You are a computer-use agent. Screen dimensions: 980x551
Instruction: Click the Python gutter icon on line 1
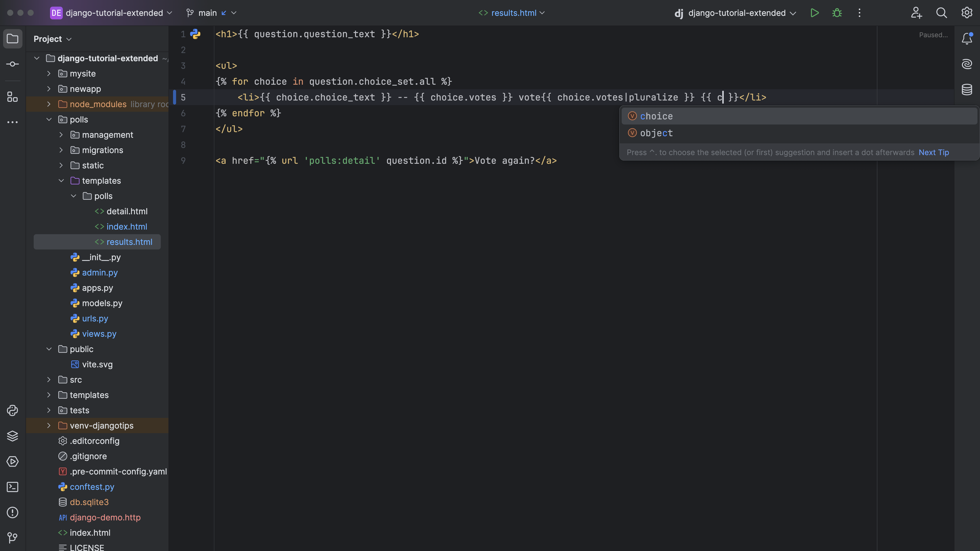point(195,34)
